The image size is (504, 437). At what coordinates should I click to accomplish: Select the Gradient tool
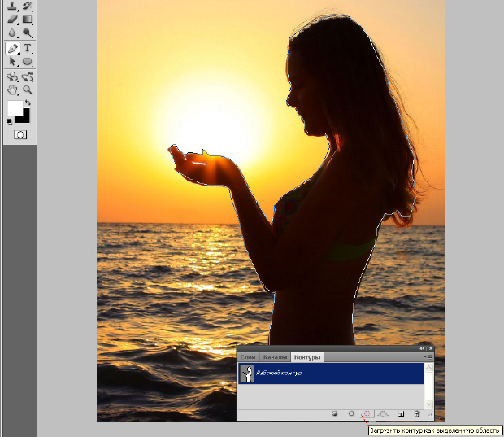click(27, 19)
